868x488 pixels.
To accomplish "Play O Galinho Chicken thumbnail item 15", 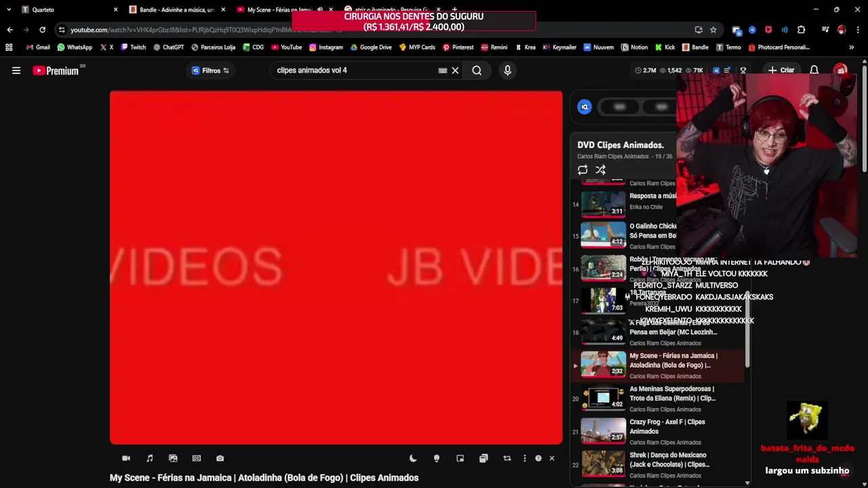I will [604, 235].
